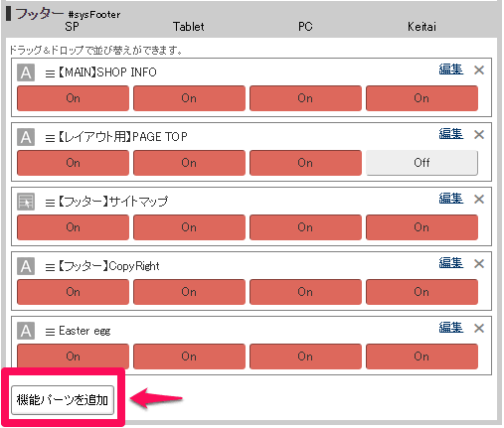
Task: Click the 【フッター】サイトマップ title text
Action: (x=113, y=202)
